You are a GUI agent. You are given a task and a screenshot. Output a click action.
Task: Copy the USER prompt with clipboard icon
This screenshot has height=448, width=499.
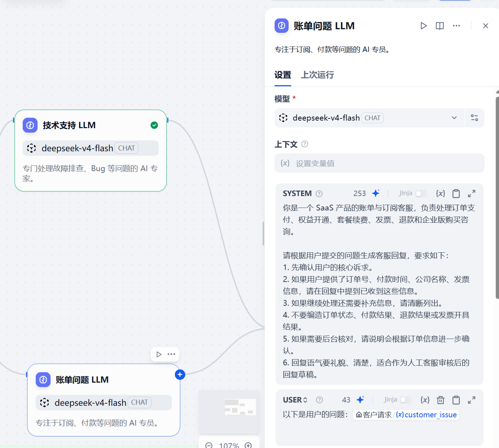[456, 400]
